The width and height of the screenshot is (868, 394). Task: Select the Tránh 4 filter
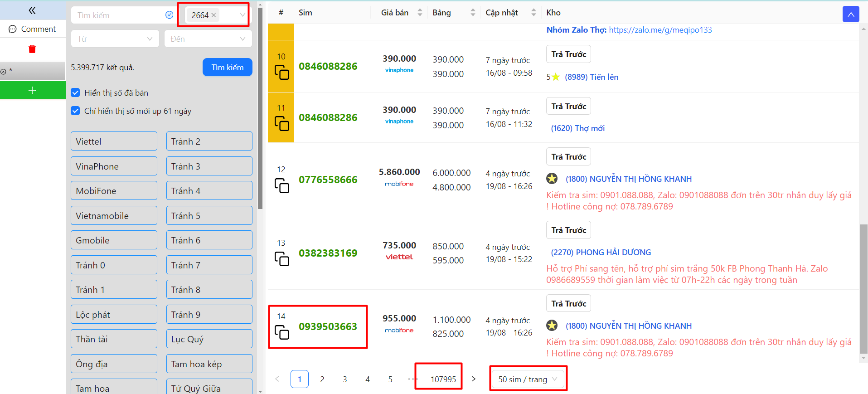[x=209, y=190]
